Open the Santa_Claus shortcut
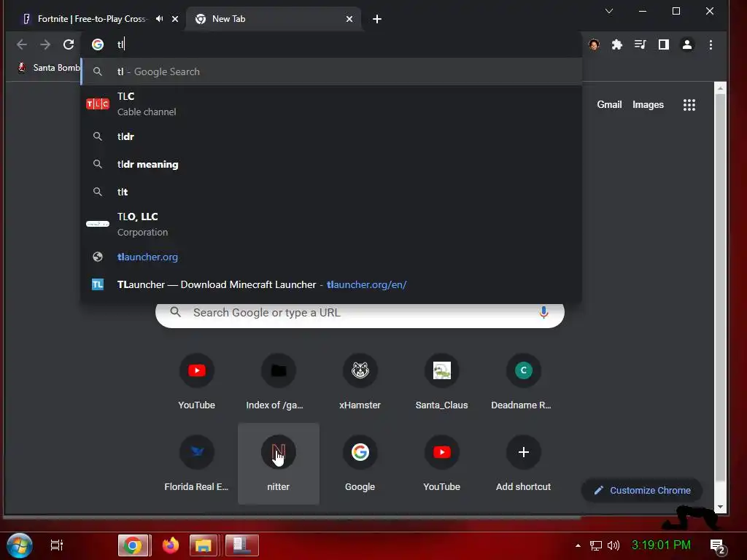Image resolution: width=747 pixels, height=560 pixels. (x=441, y=382)
